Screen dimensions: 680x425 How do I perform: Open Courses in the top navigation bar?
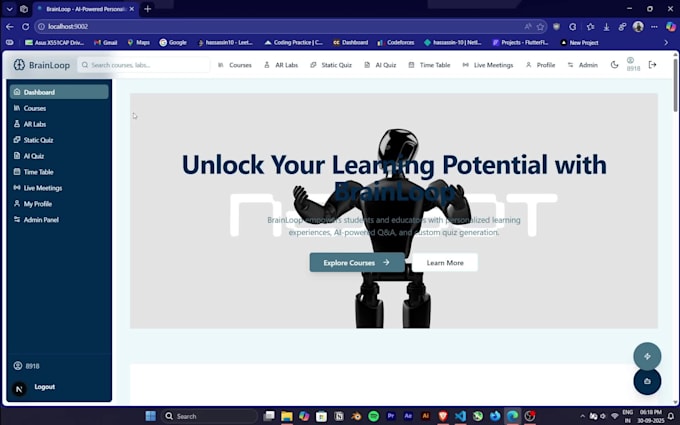(x=235, y=65)
